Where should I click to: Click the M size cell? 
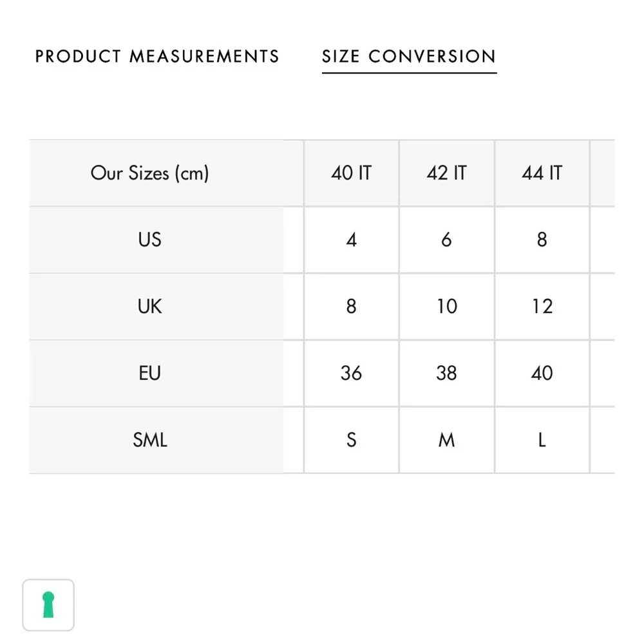click(x=446, y=440)
